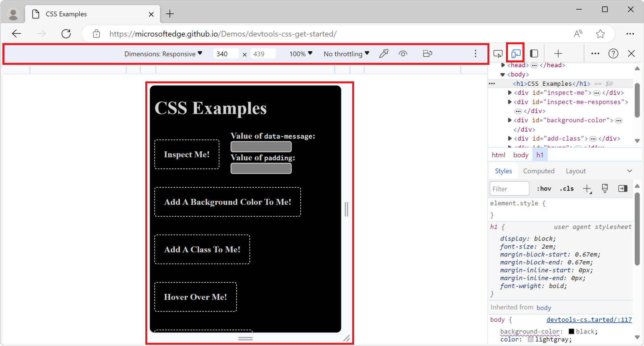Viewport: 644px width, 346px height.
Task: Click the data-message value field
Action: pos(261,147)
